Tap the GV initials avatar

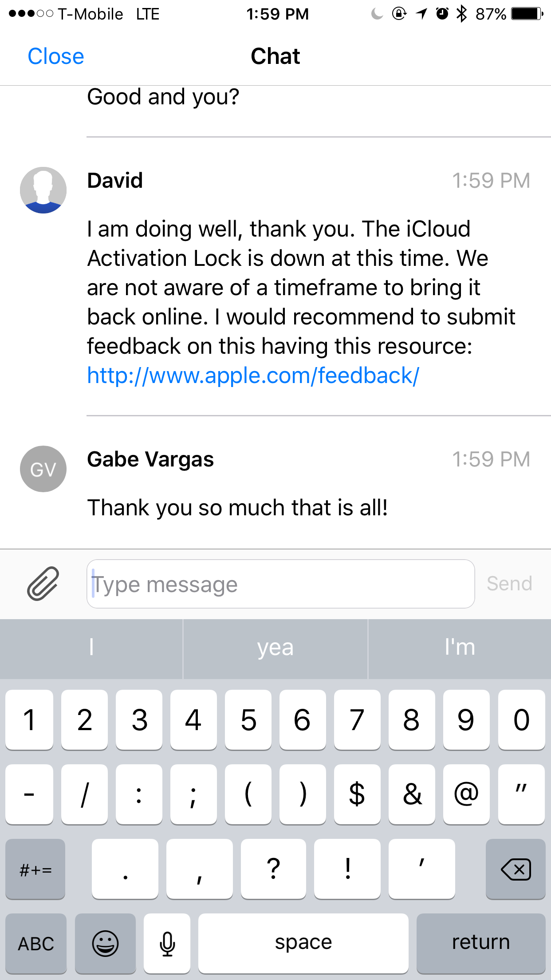click(x=43, y=469)
